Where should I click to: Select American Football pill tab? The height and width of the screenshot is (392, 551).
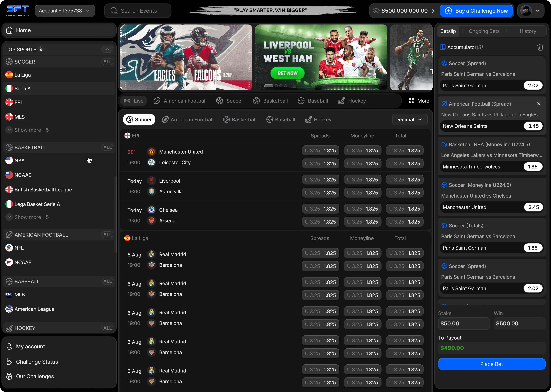pyautogui.click(x=187, y=119)
